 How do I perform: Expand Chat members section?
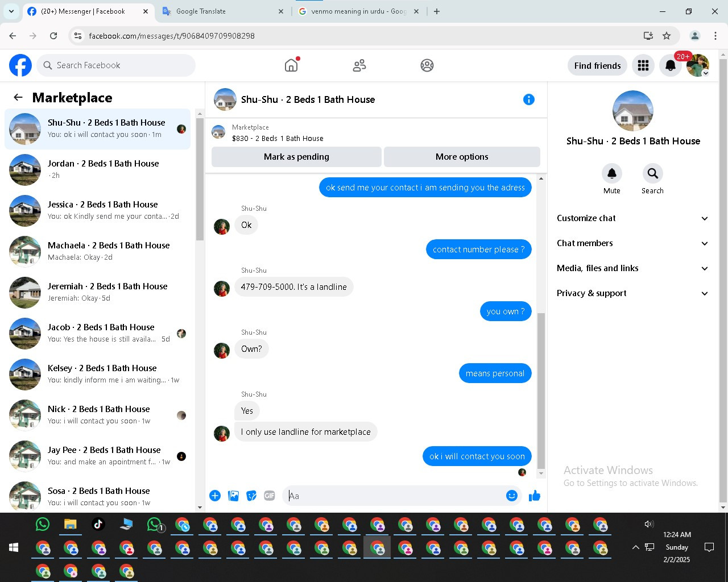point(632,243)
